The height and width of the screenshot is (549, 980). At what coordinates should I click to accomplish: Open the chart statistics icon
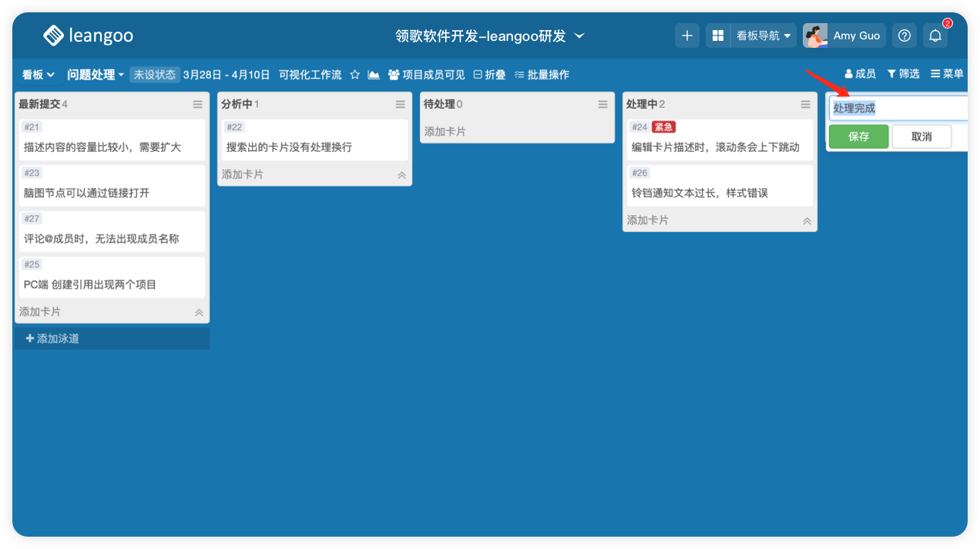click(x=374, y=75)
